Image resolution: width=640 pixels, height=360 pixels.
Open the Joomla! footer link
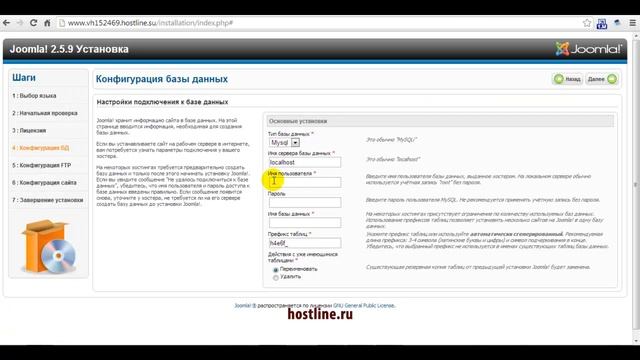245,305
